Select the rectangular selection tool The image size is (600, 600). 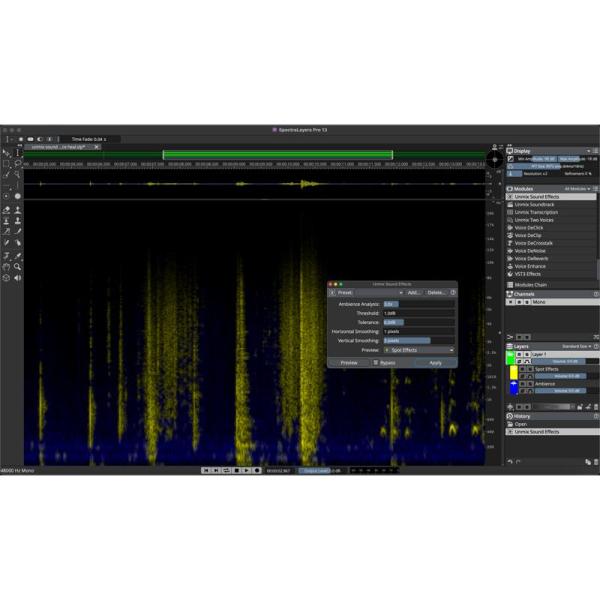(x=7, y=164)
